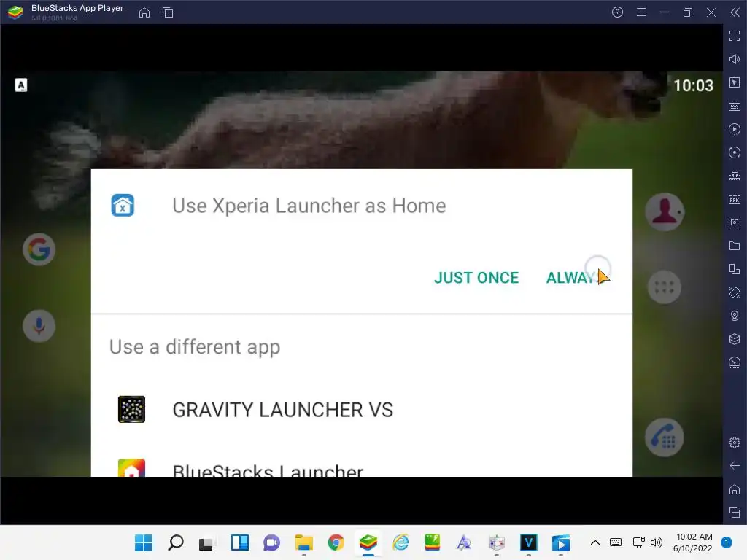This screenshot has height=560, width=747.
Task: Click the rotate screen icon in sidebar
Action: [x=735, y=269]
